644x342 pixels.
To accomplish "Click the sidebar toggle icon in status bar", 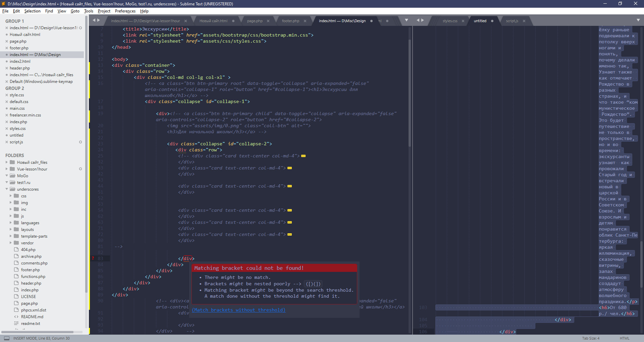I will [x=7, y=338].
